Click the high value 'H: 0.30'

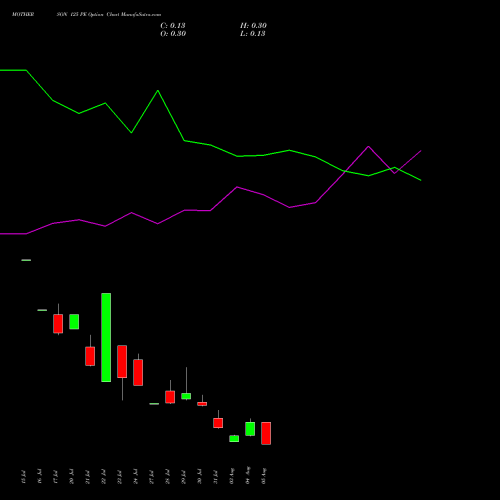(253, 26)
